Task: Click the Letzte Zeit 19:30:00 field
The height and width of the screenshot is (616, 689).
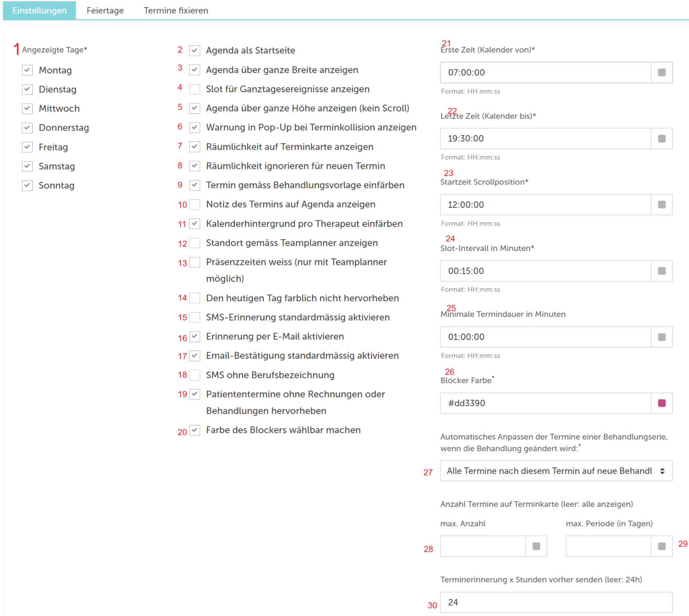Action: point(546,139)
